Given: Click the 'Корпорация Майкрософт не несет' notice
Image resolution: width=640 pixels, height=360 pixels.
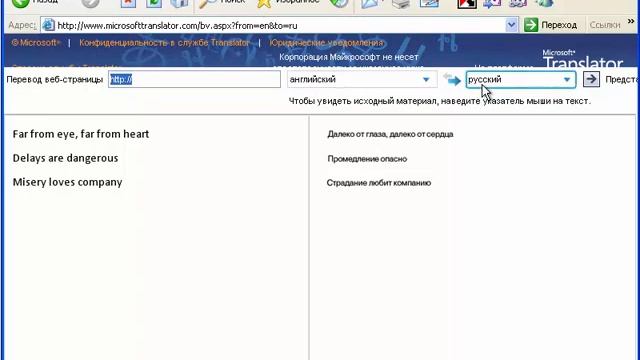Looking at the screenshot, I should (349, 57).
